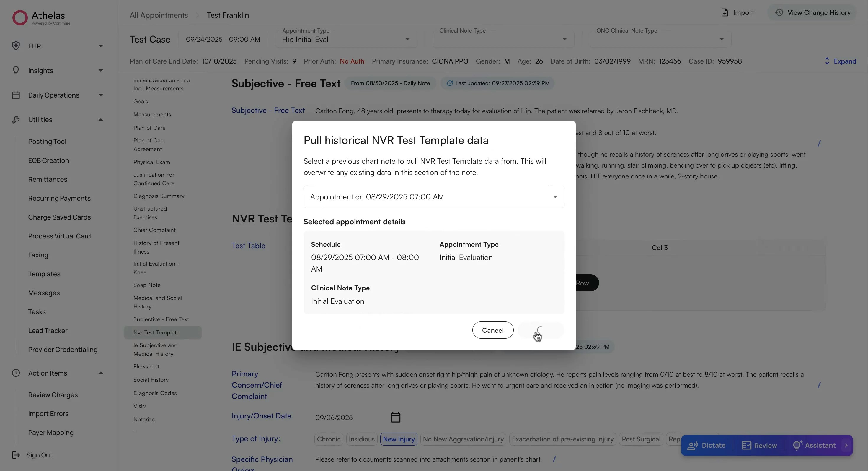868x471 pixels.
Task: Cancel the pull historical data dialog
Action: click(493, 330)
